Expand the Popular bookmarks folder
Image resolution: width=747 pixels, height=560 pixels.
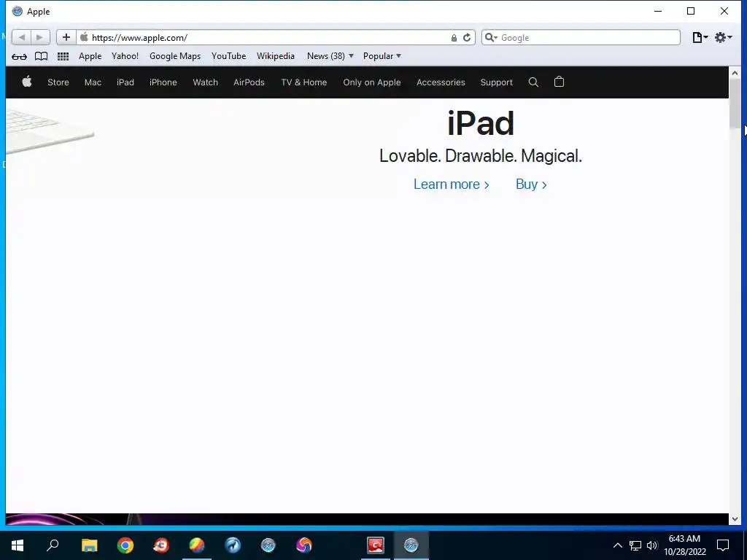tap(382, 56)
